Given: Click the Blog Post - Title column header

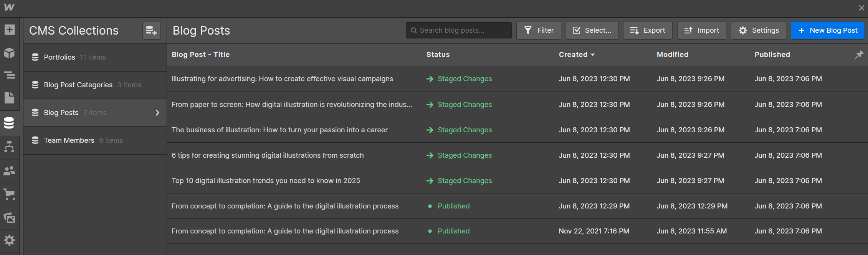Looking at the screenshot, I should click(200, 55).
